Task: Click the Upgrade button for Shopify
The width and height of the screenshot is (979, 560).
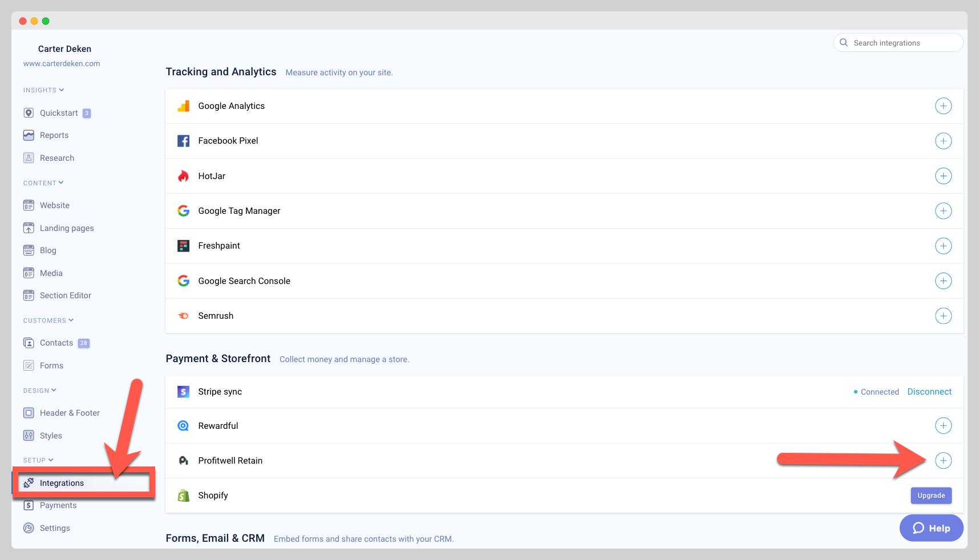Action: click(x=931, y=496)
